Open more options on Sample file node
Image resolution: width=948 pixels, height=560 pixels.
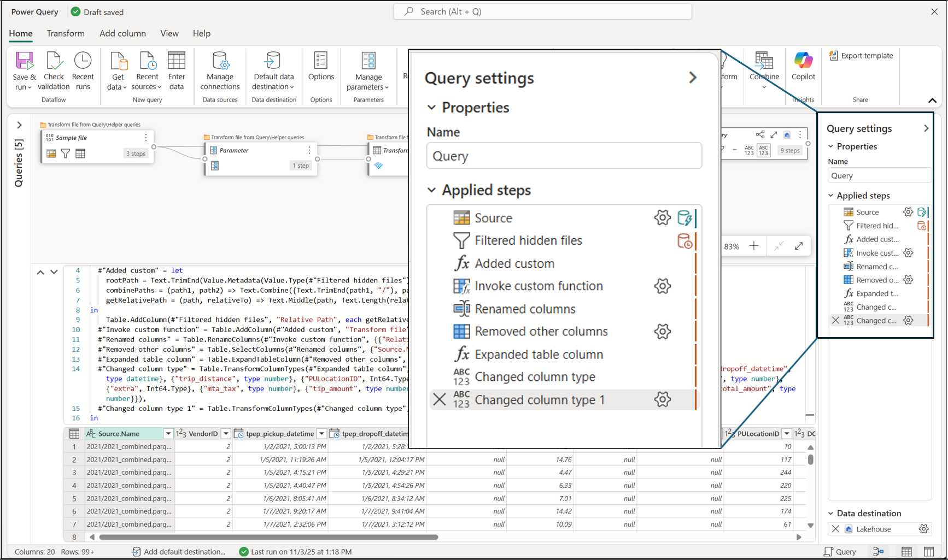[146, 138]
